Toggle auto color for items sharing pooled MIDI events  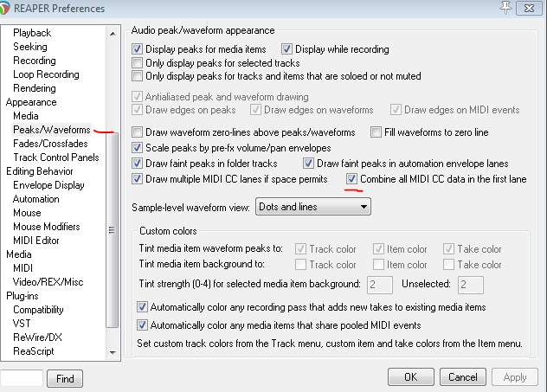pyautogui.click(x=142, y=325)
